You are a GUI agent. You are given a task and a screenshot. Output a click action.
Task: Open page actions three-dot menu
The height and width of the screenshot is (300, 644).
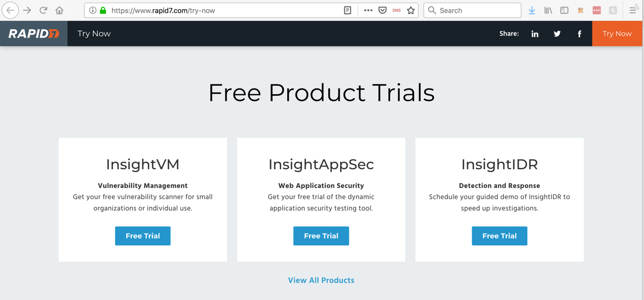pos(368,10)
